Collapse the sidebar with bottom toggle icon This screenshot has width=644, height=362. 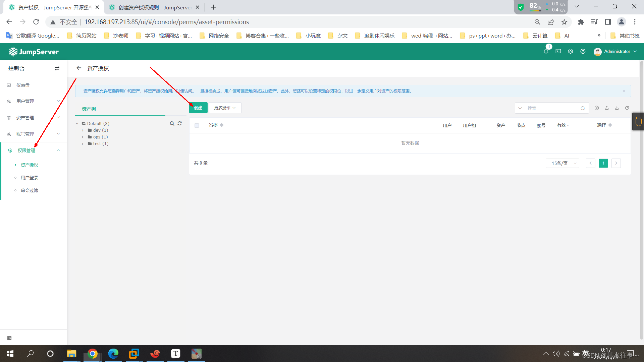pos(9,338)
